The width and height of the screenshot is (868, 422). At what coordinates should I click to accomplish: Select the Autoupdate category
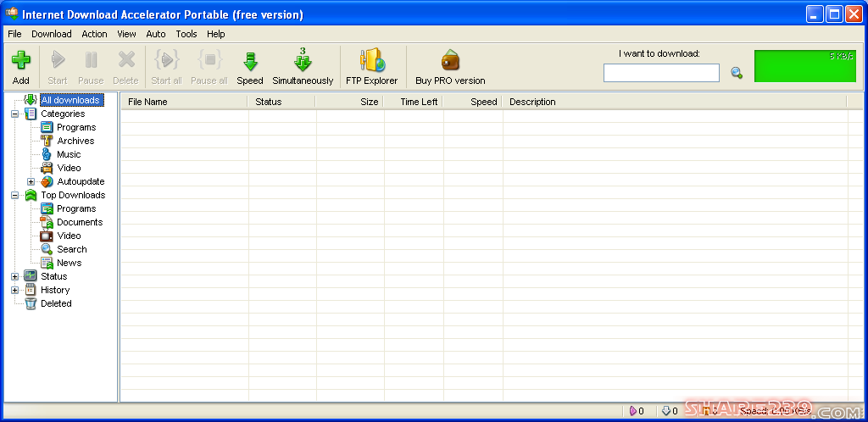tap(81, 181)
